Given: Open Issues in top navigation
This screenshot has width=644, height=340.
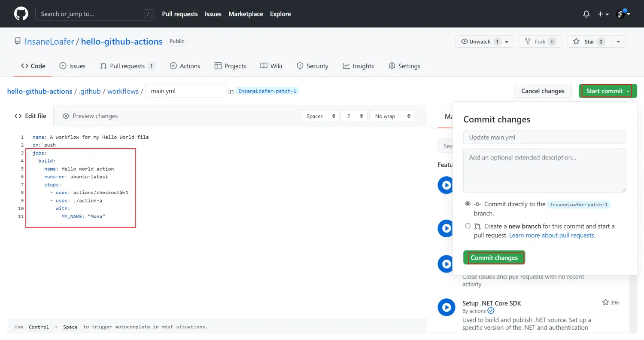Looking at the screenshot, I should point(213,14).
